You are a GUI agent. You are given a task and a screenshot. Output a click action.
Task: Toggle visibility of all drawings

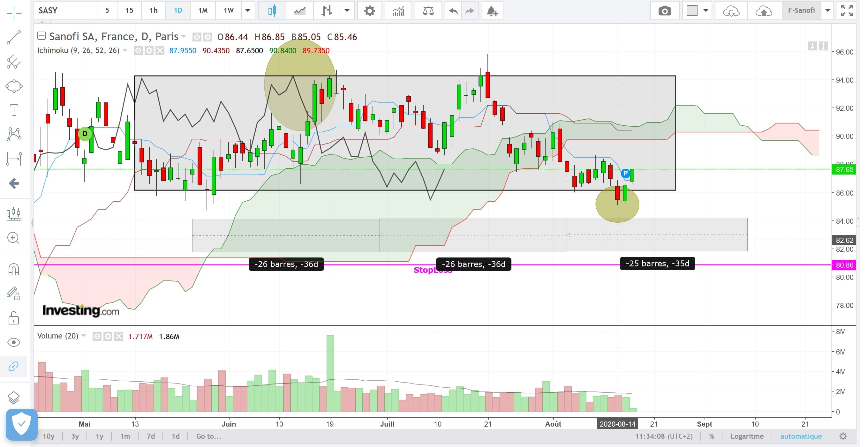pos(14,343)
